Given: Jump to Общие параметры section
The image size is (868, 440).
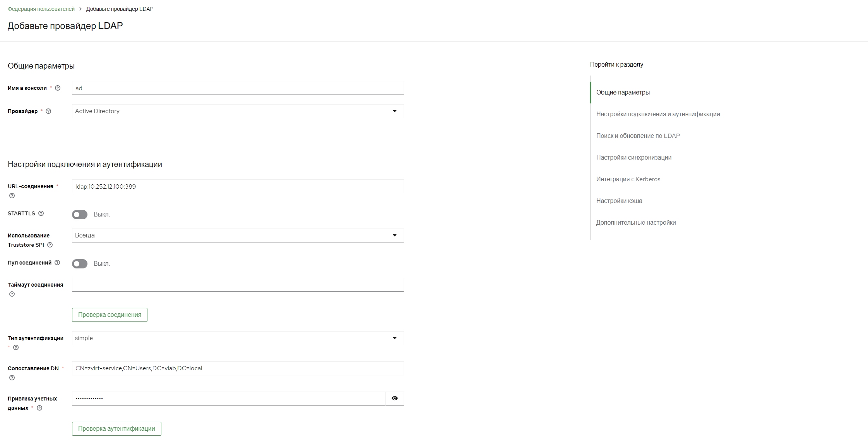Looking at the screenshot, I should coord(623,92).
